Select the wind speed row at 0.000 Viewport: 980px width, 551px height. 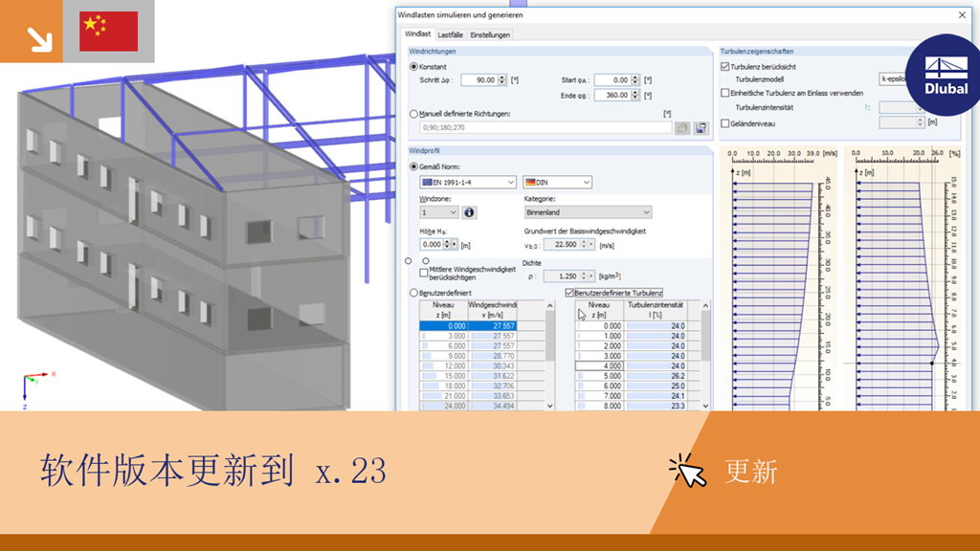[468, 326]
